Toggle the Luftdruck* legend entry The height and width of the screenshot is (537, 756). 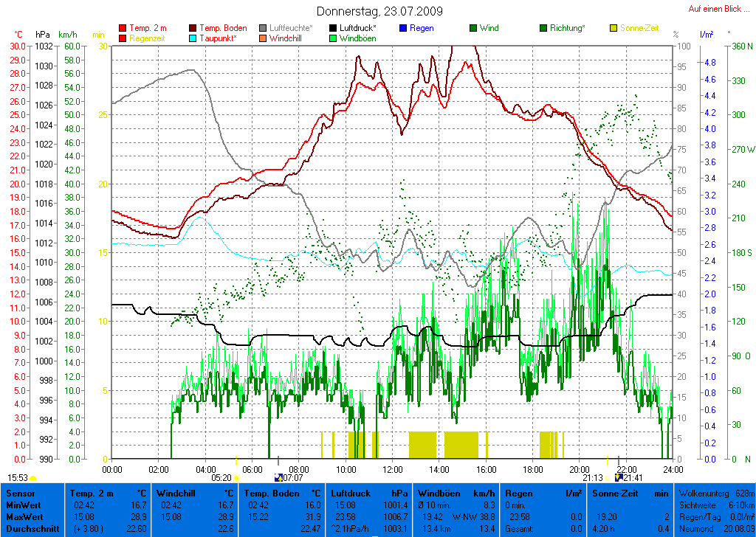pyautogui.click(x=362, y=28)
